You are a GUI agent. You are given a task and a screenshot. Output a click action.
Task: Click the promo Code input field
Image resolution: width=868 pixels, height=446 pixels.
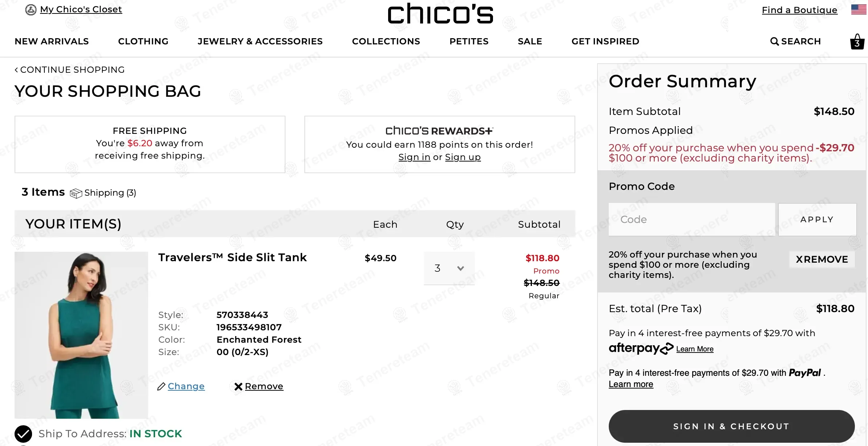tap(691, 219)
